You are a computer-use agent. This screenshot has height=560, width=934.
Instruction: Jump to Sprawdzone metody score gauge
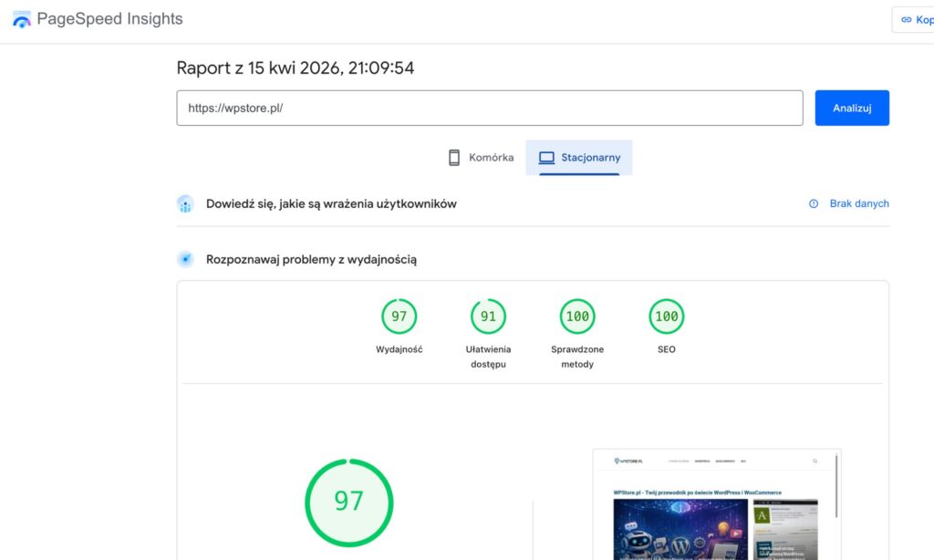(576, 317)
